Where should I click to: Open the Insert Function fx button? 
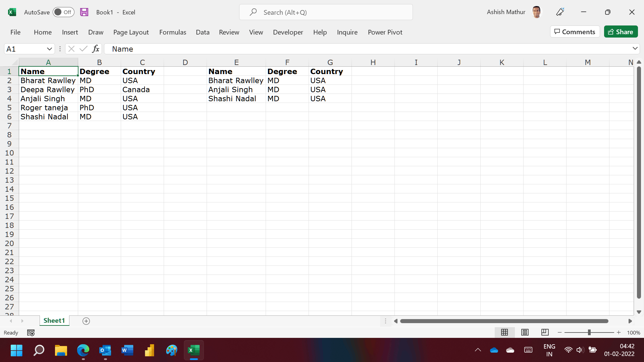[x=96, y=49]
